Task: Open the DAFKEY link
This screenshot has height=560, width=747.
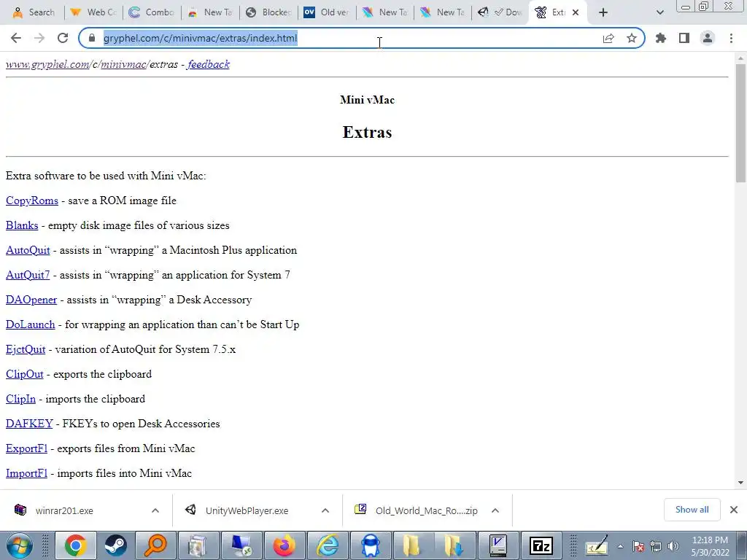Action: (x=29, y=424)
